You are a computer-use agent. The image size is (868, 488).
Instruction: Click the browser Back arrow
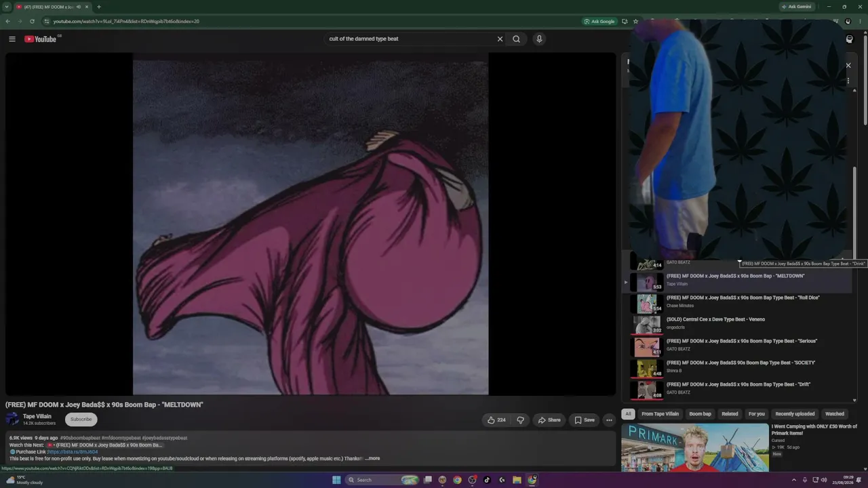[8, 21]
